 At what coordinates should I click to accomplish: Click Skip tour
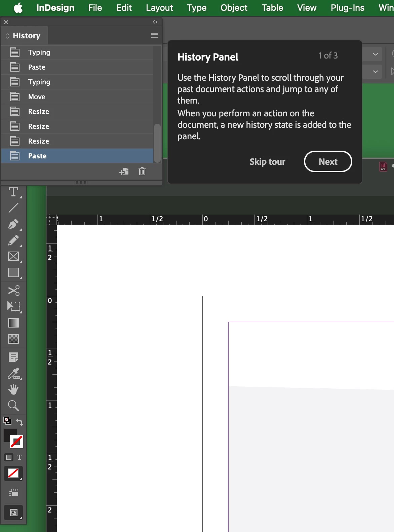(x=268, y=162)
